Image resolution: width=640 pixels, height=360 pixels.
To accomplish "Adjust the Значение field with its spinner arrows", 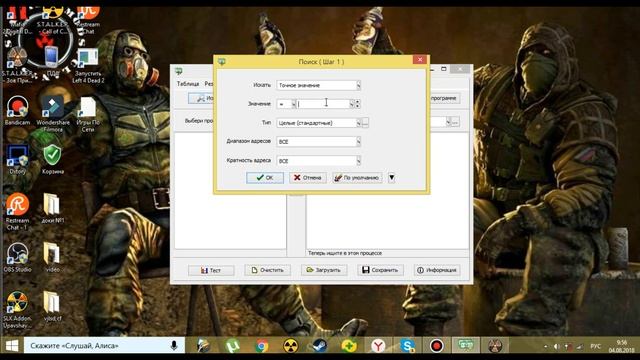I will point(358,104).
